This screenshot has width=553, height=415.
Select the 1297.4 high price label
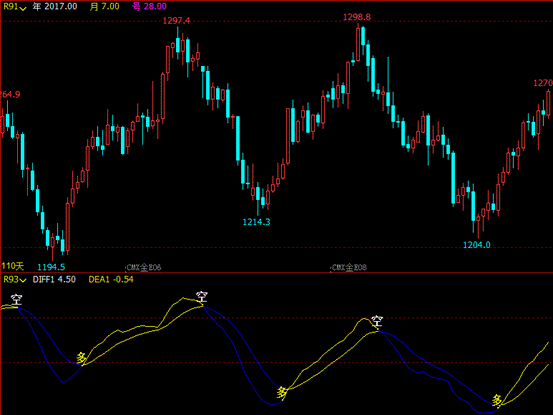click(176, 21)
